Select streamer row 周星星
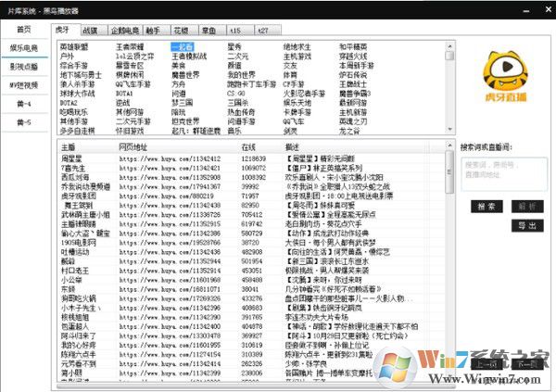The image size is (556, 392). pyautogui.click(x=251, y=158)
